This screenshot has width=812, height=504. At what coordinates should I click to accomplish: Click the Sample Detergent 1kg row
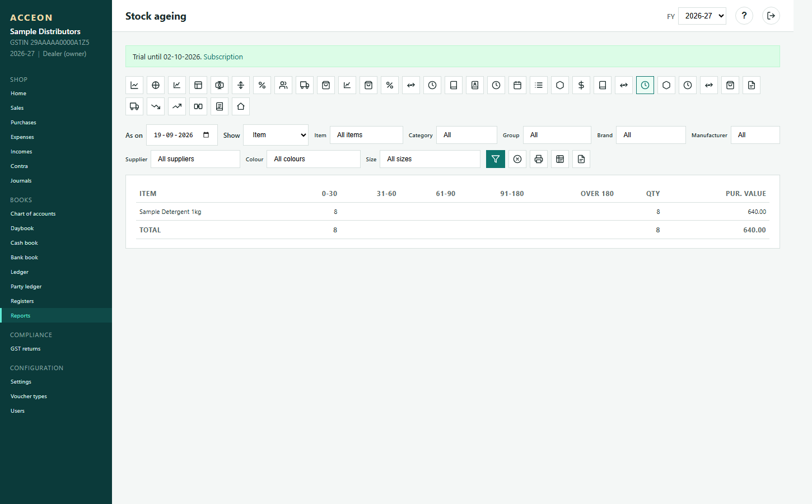coord(452,212)
